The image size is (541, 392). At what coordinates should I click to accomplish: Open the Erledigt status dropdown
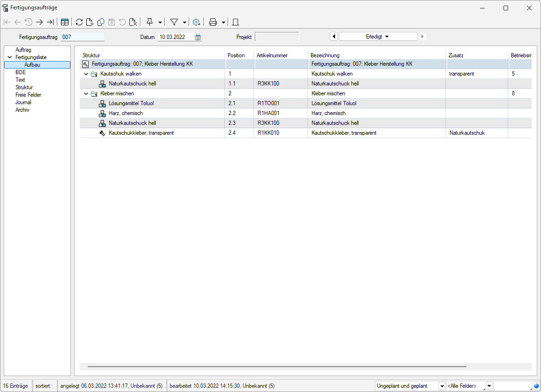pyautogui.click(x=378, y=37)
